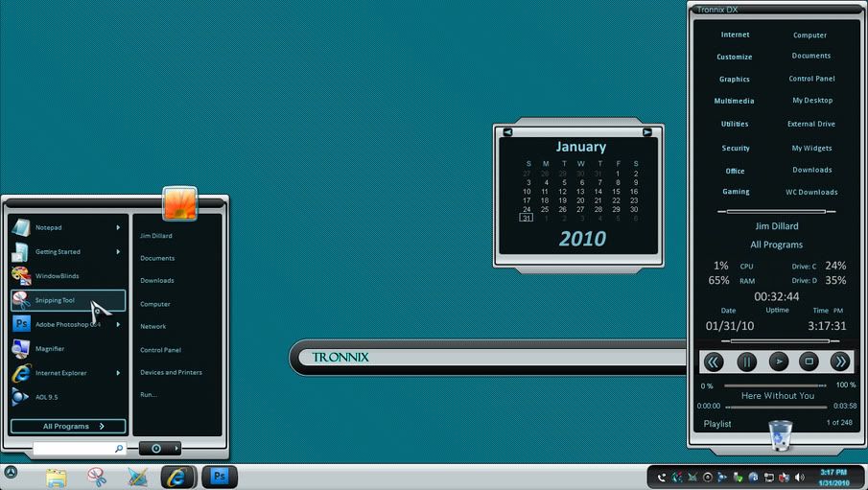Open Gaming in the Tronnix DX widget

736,192
